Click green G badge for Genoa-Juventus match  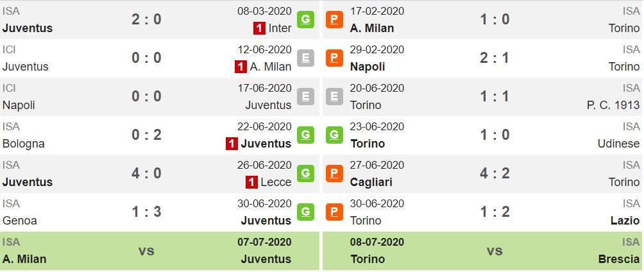click(305, 212)
